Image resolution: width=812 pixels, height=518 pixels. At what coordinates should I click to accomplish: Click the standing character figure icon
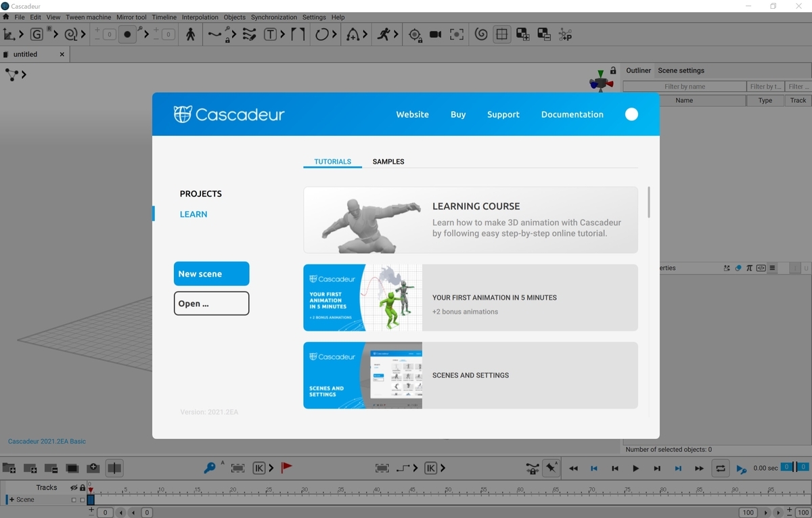[190, 34]
